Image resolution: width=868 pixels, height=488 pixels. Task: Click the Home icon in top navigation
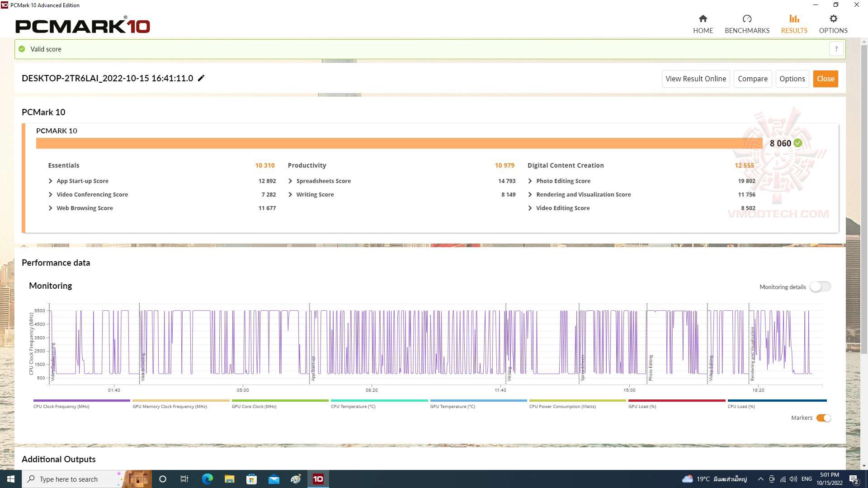703,19
